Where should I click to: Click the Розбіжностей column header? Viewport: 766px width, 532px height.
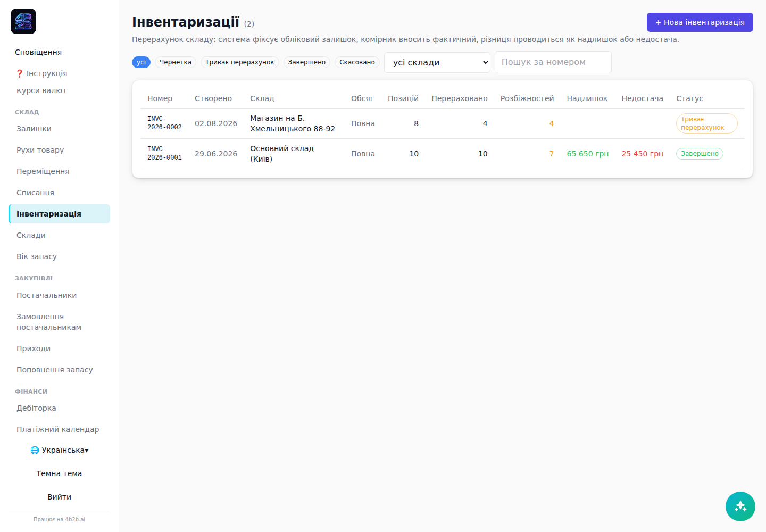[x=527, y=98]
